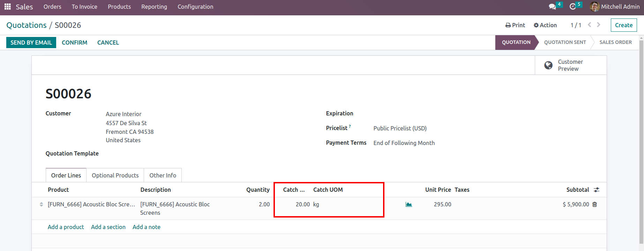
Task: Open the Orders menu
Action: pos(52,7)
